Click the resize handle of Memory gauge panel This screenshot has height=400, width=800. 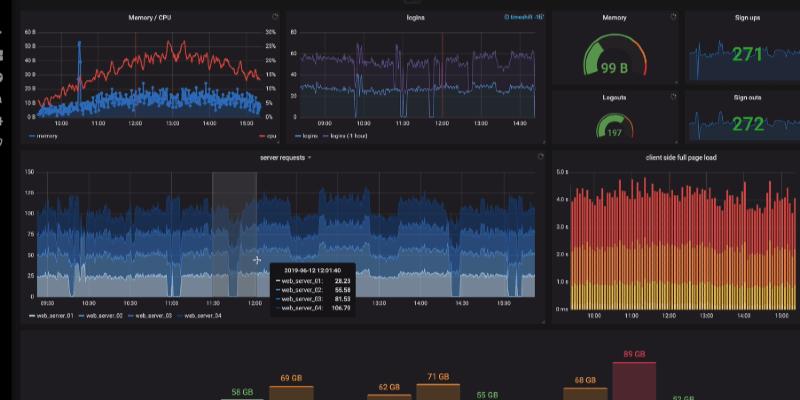click(676, 83)
